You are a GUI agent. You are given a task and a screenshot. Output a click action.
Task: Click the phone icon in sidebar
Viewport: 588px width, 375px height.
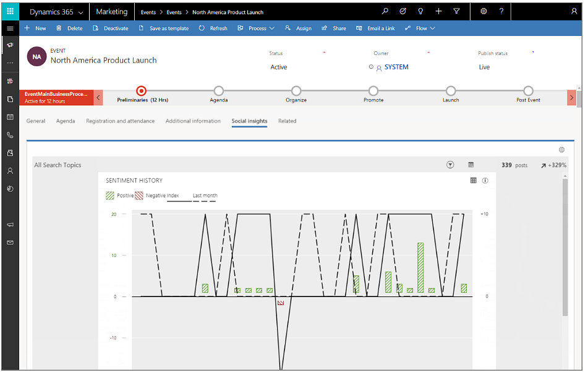pyautogui.click(x=10, y=135)
